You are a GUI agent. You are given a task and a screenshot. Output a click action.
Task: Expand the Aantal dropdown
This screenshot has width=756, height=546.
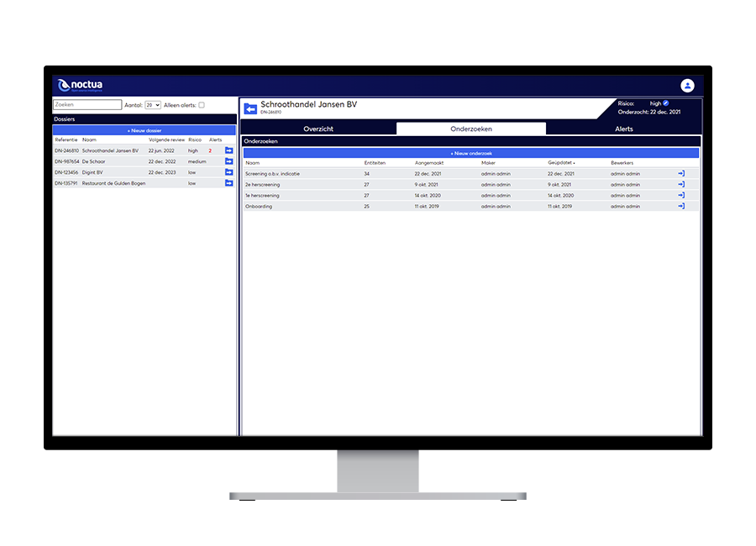click(x=153, y=105)
